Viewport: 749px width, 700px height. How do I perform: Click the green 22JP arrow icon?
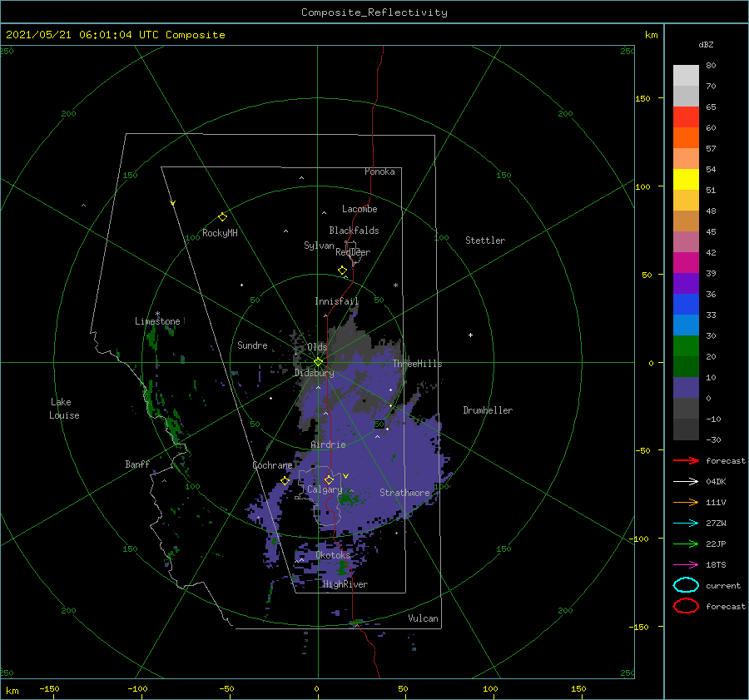coord(686,544)
